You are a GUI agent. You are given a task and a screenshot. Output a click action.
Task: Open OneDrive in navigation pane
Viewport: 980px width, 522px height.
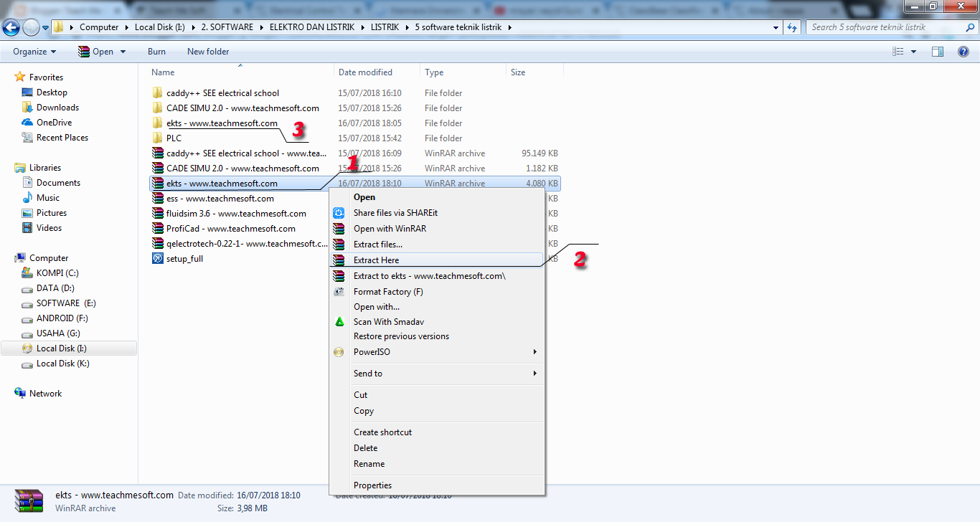coord(54,123)
